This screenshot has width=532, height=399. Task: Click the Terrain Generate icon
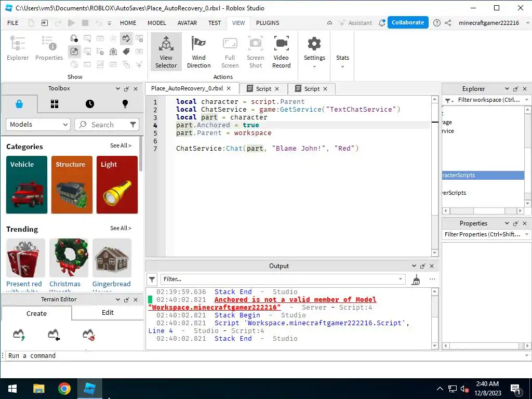[19, 335]
